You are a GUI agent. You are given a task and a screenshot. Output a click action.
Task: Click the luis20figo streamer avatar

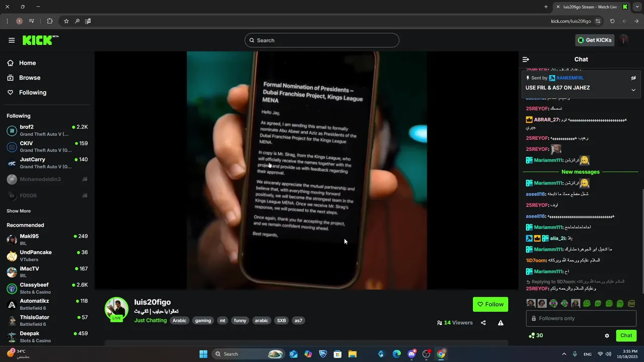(x=116, y=309)
